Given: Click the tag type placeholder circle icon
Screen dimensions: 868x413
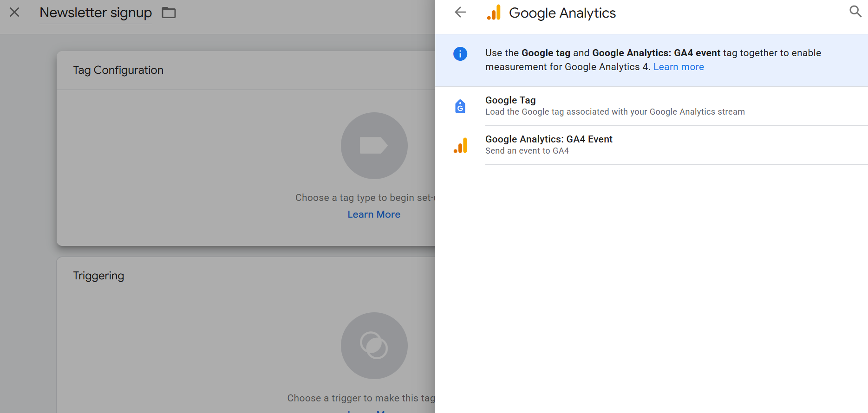Looking at the screenshot, I should pos(374,146).
